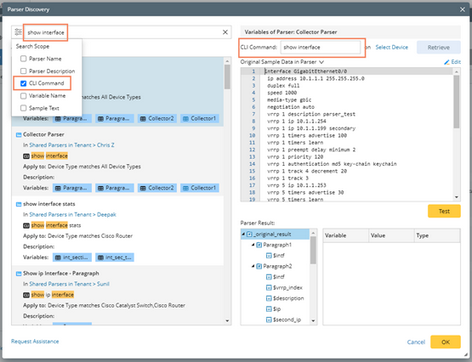Open the Select Device link
Image resolution: width=472 pixels, height=362 pixels.
click(392, 47)
